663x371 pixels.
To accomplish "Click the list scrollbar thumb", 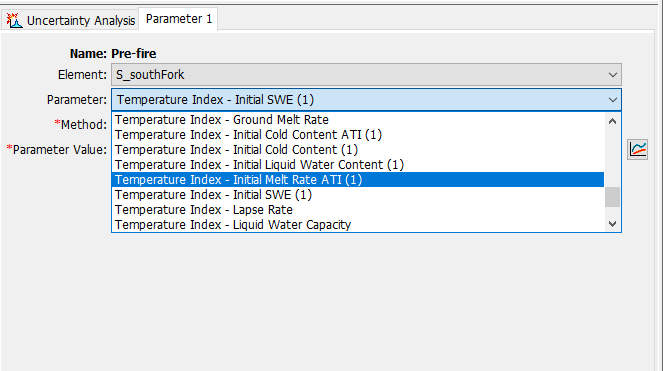I will (x=612, y=197).
